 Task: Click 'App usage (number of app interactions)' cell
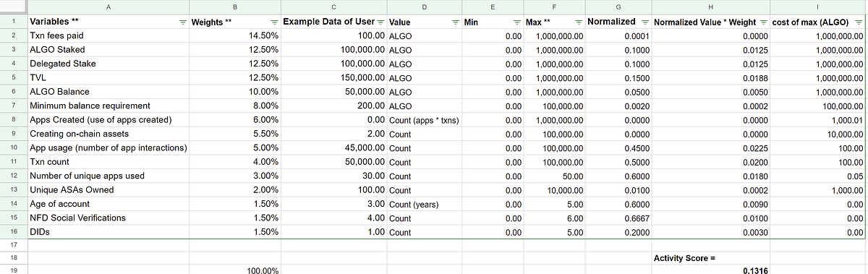coord(108,148)
